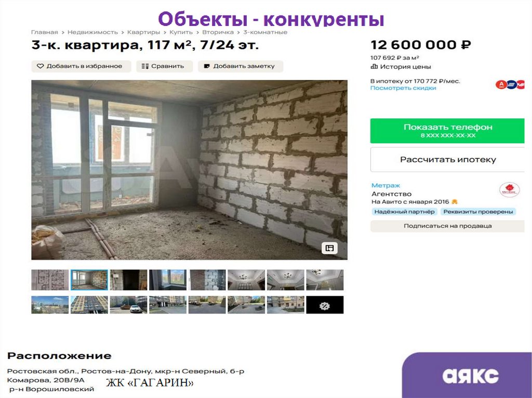Click Подписаться на продавца button
The image size is (532, 398).
[447, 226]
